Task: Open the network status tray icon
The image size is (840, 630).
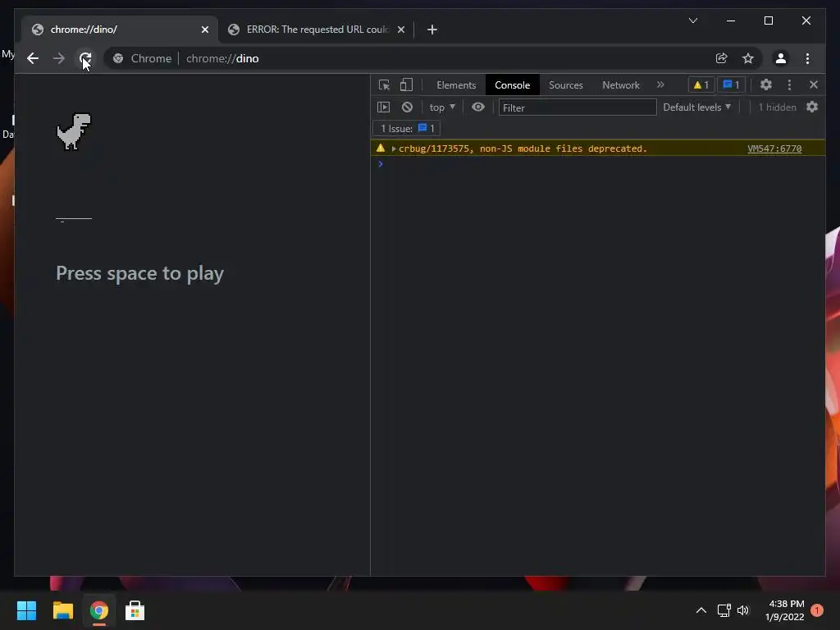Action: tap(724, 610)
